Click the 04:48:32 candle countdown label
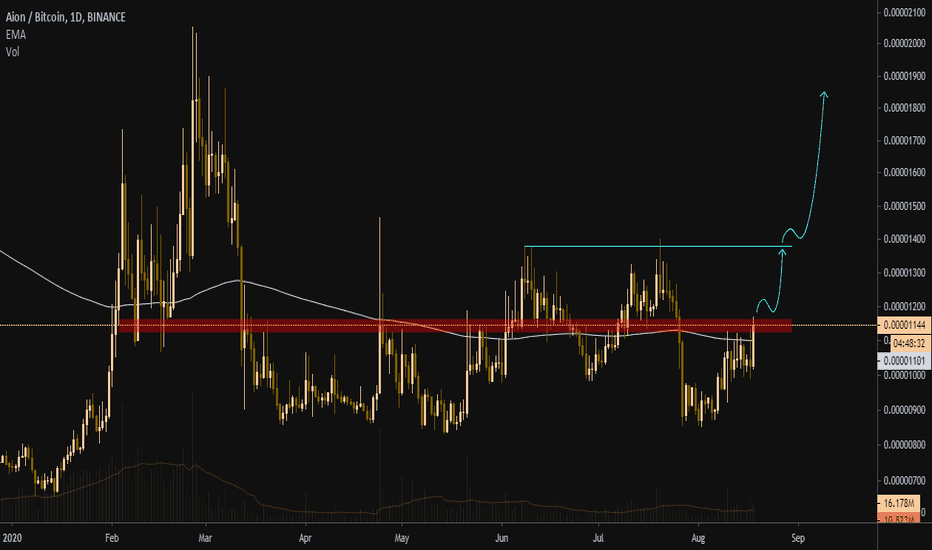The image size is (932, 550). tap(909, 343)
